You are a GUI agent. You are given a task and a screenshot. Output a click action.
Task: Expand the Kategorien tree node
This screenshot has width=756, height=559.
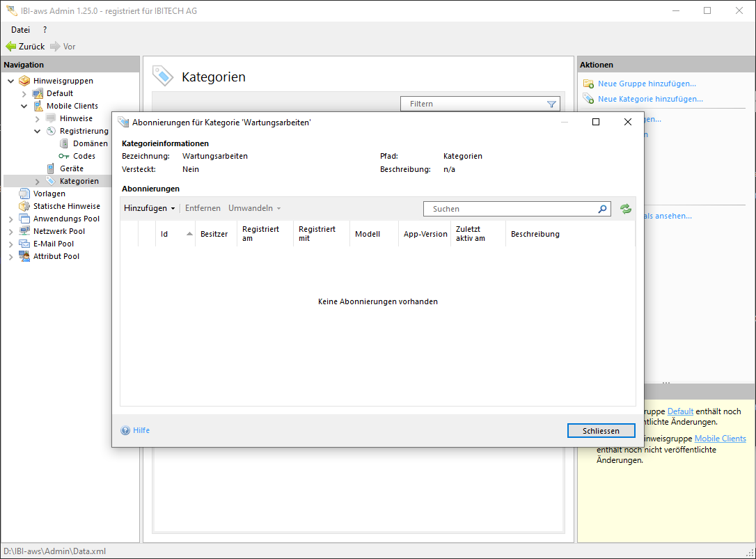coord(38,181)
